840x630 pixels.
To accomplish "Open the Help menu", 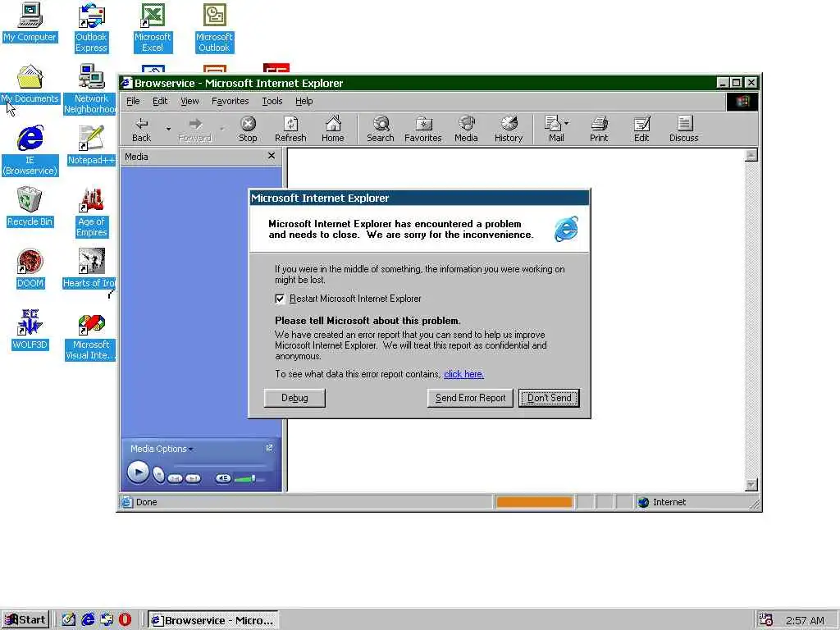I will coord(304,101).
